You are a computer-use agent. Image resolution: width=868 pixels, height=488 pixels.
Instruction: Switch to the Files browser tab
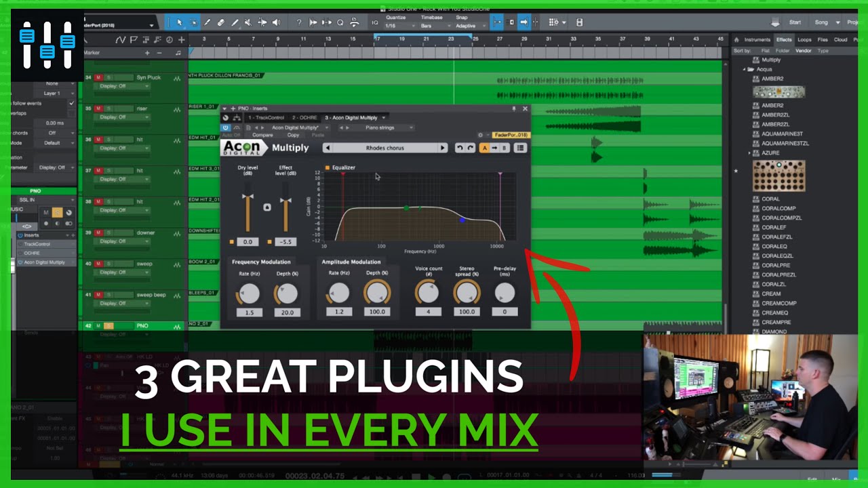click(823, 40)
